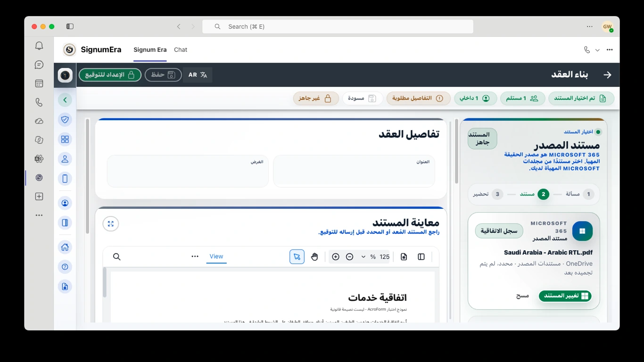
Task: Open Teams Chat bubble icon in rail
Action: tap(39, 65)
